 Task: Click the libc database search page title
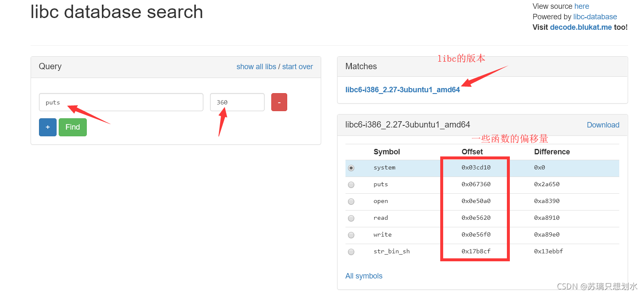[117, 12]
